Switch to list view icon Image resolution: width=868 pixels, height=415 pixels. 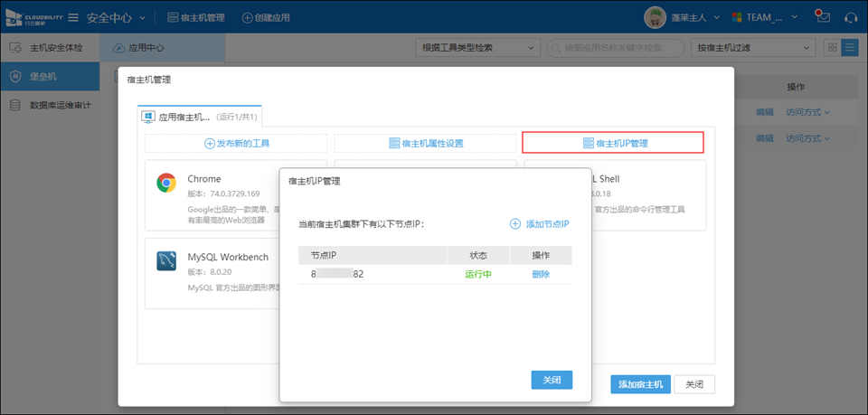tap(849, 48)
